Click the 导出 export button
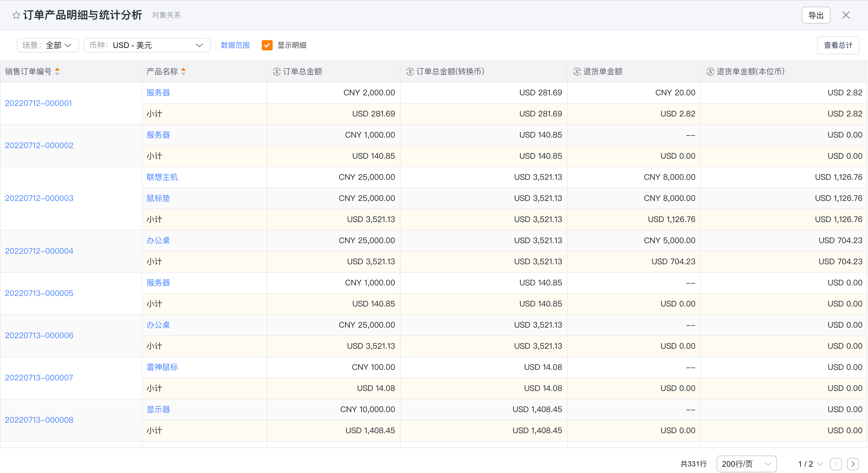 [816, 15]
